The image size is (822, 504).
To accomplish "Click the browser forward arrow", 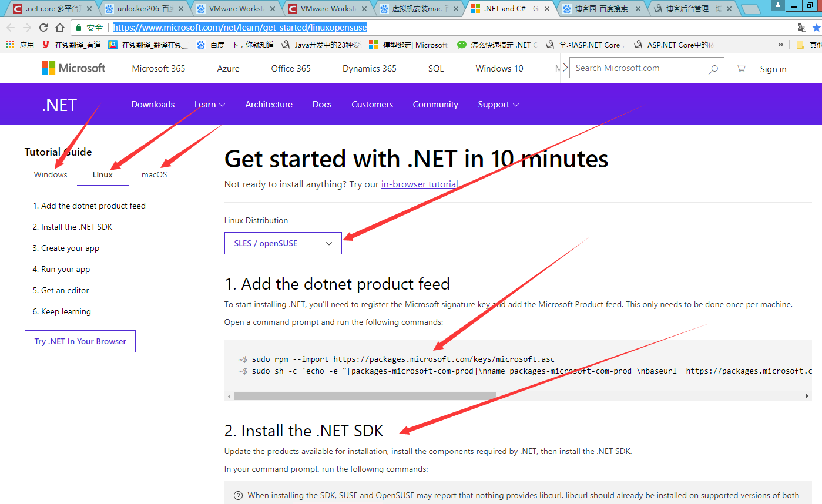I will [x=27, y=28].
